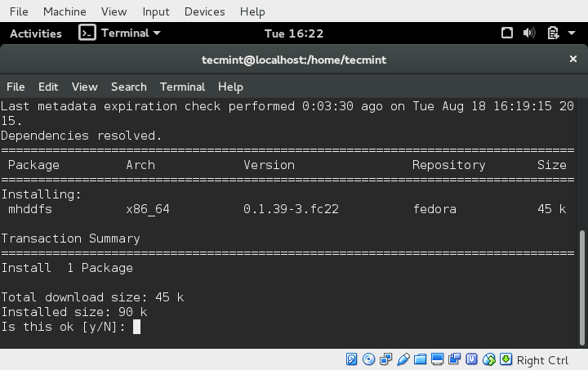Click the CPU chip status icon
Viewport: 588px width, 370px height.
(472, 359)
